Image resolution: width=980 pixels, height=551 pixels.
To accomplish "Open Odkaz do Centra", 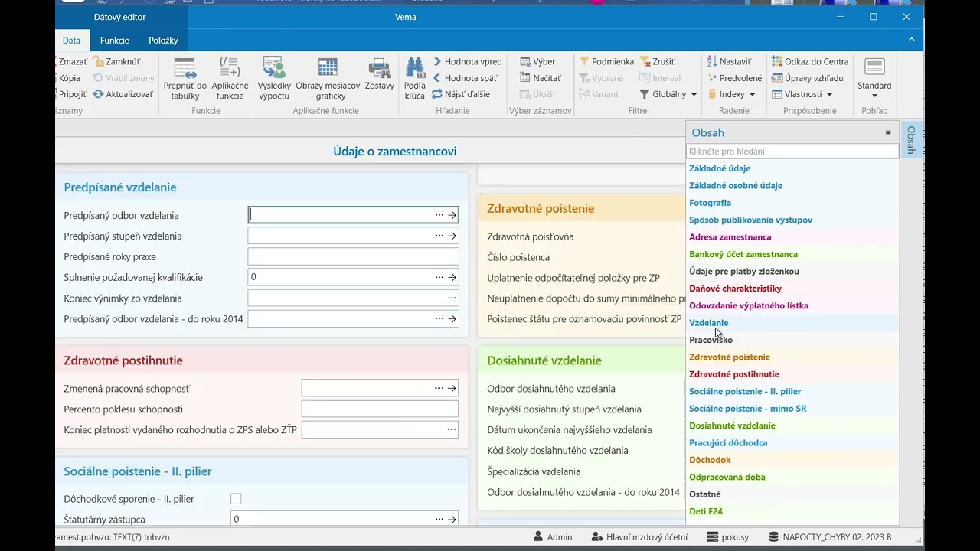I will (x=810, y=61).
